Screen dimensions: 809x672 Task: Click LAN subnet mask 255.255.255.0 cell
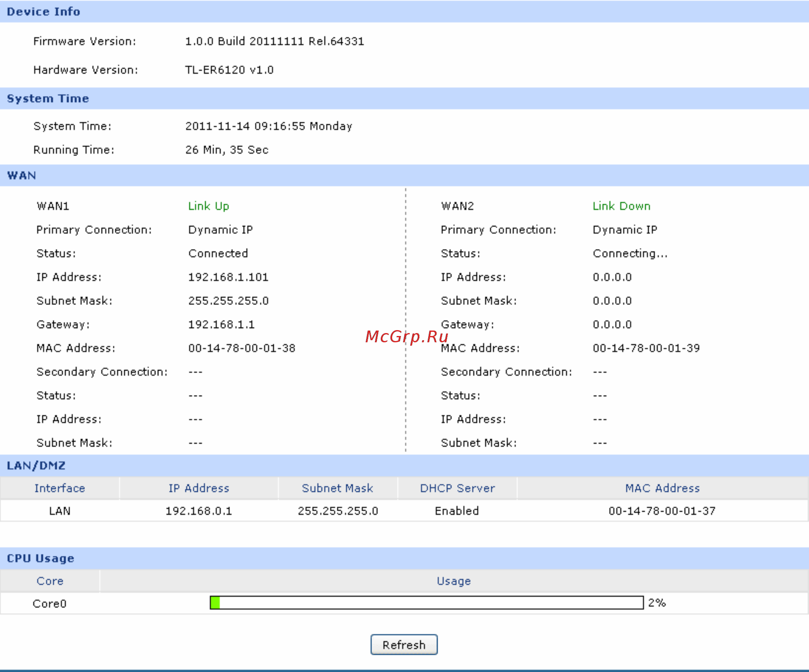pyautogui.click(x=338, y=511)
